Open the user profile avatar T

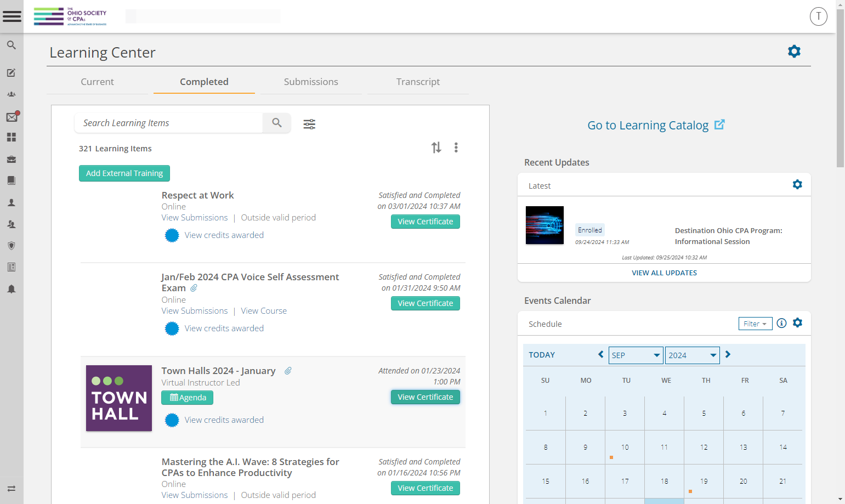click(x=818, y=16)
